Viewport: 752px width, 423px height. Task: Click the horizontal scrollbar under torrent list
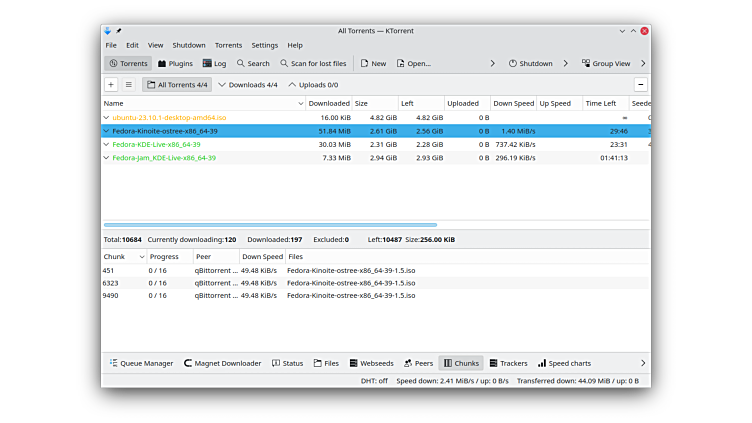click(270, 225)
